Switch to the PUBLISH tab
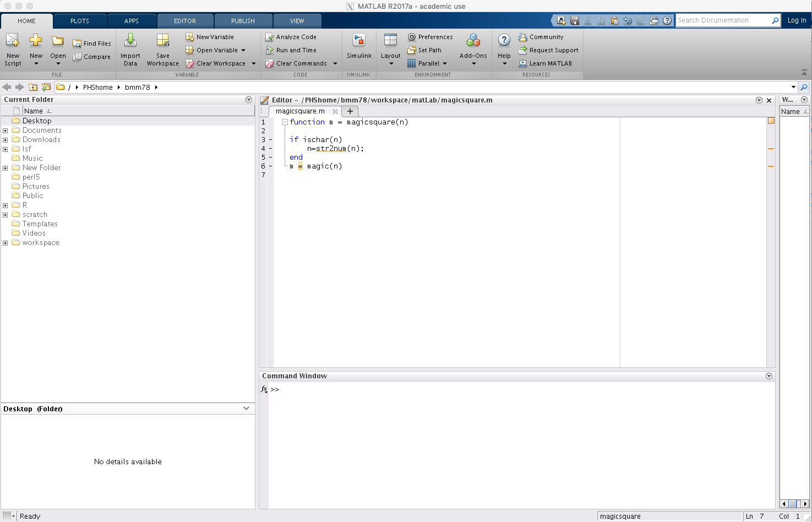812x522 pixels. (x=243, y=21)
